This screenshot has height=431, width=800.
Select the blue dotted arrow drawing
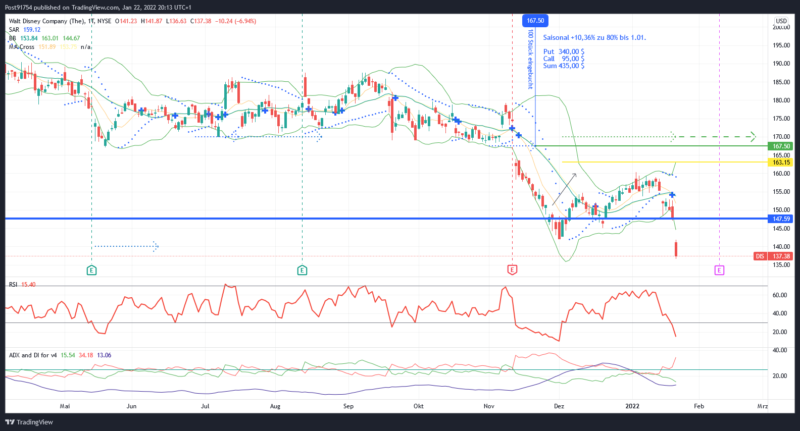tap(125, 246)
